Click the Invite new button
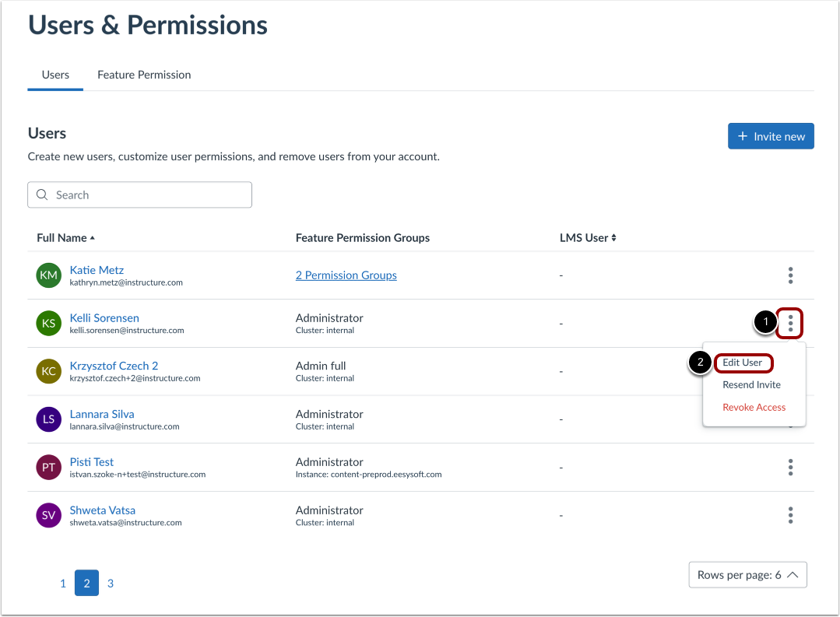This screenshot has height=617, width=840. [x=771, y=135]
